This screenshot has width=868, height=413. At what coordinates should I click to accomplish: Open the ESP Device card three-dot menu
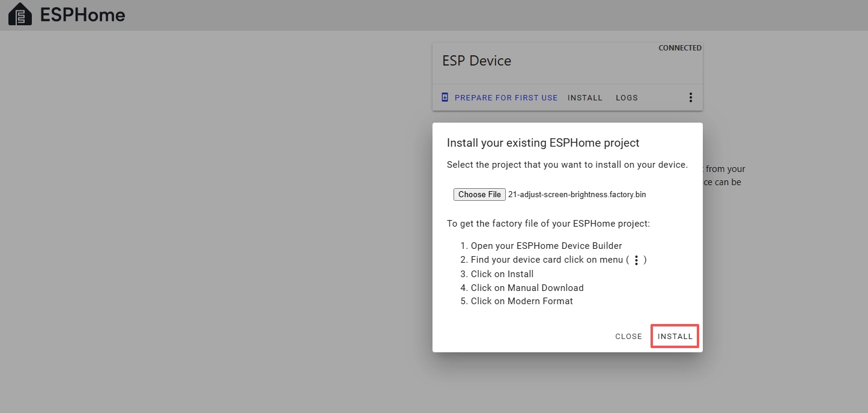pyautogui.click(x=690, y=97)
